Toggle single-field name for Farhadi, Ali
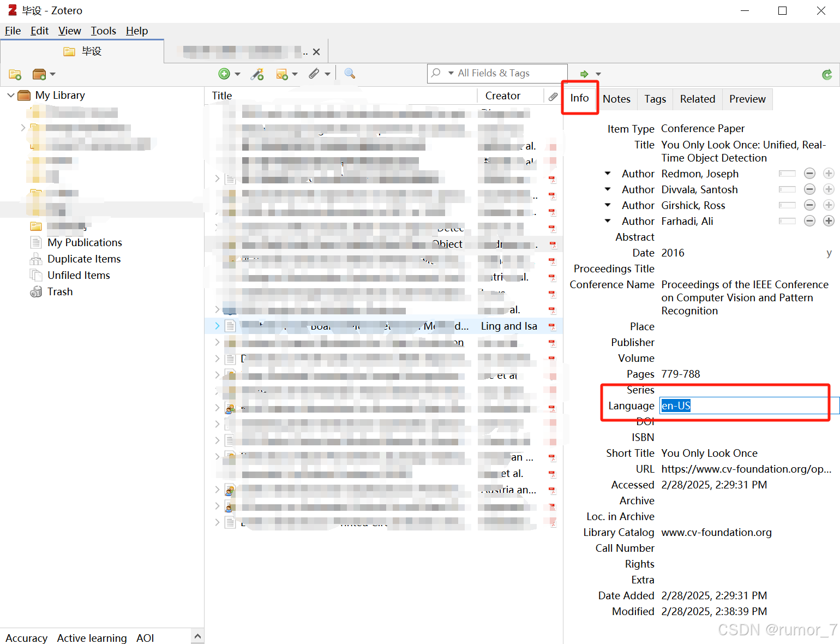840x644 pixels. pos(787,221)
